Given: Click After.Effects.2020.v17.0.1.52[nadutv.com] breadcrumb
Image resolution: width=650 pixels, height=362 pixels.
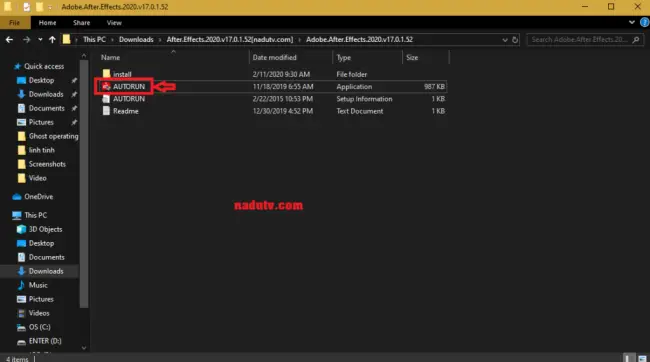Looking at the screenshot, I should (230, 39).
